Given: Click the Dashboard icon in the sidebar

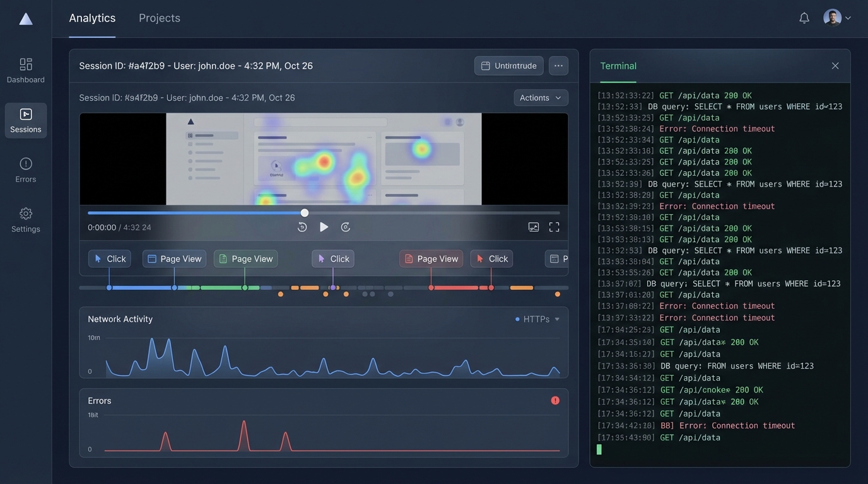Looking at the screenshot, I should tap(25, 65).
